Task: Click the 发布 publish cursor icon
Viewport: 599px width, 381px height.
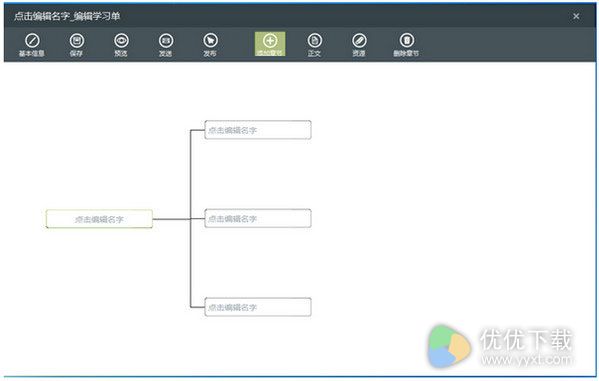Action: coord(210,40)
